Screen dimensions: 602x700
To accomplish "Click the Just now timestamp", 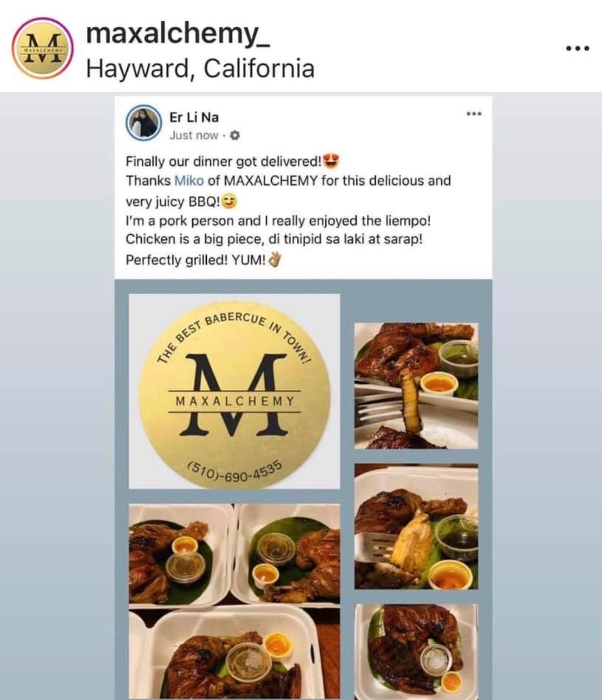I will tap(194, 136).
